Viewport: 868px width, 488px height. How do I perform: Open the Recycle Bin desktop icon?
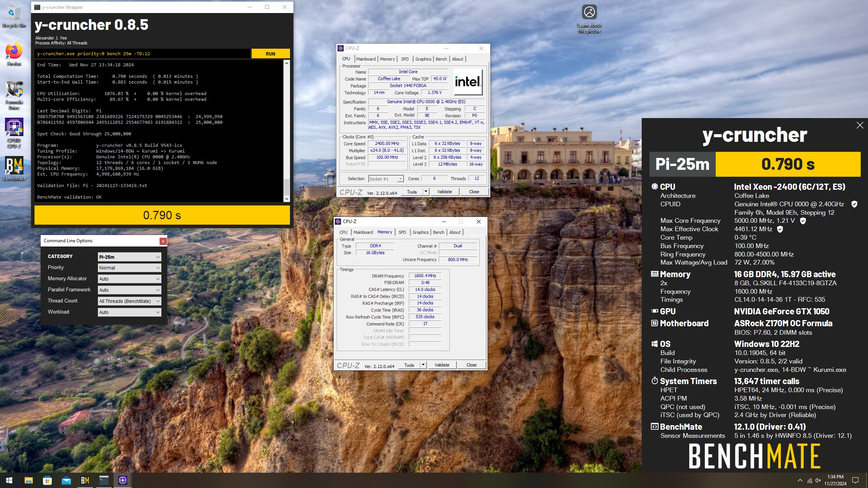14,16
